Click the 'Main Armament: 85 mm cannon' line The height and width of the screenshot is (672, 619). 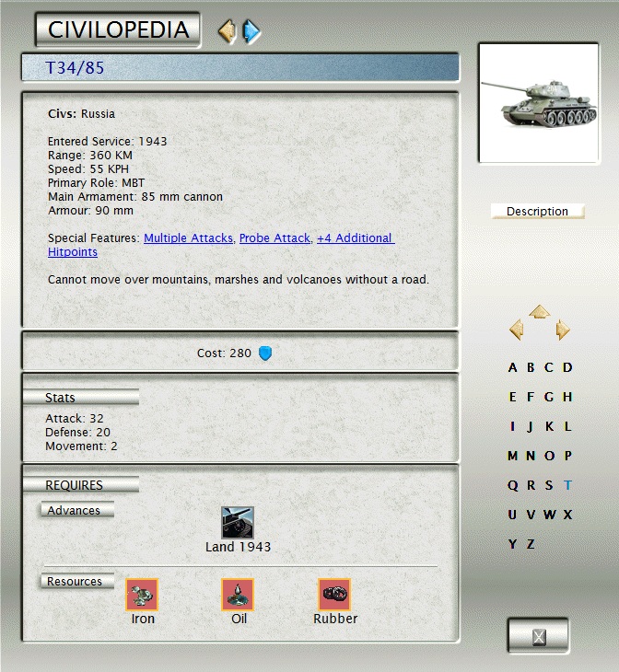click(x=135, y=197)
